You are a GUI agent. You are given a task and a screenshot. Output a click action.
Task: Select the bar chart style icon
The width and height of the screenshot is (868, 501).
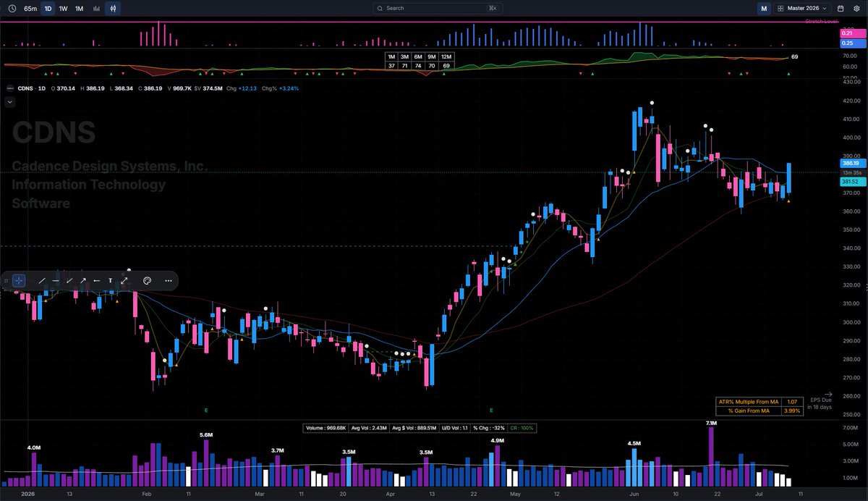point(97,9)
